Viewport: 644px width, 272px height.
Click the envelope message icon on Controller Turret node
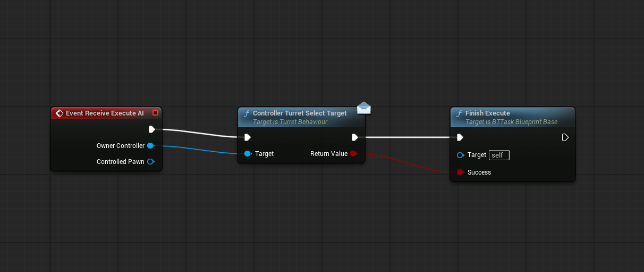364,109
